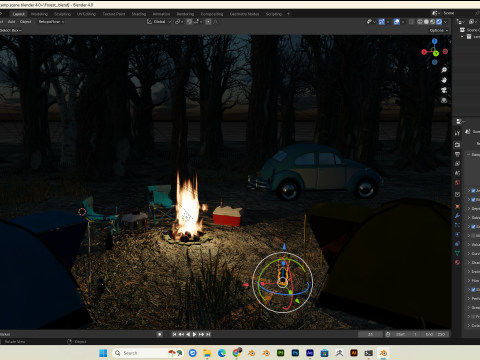Open the transform pivot point menu

click(178, 22)
